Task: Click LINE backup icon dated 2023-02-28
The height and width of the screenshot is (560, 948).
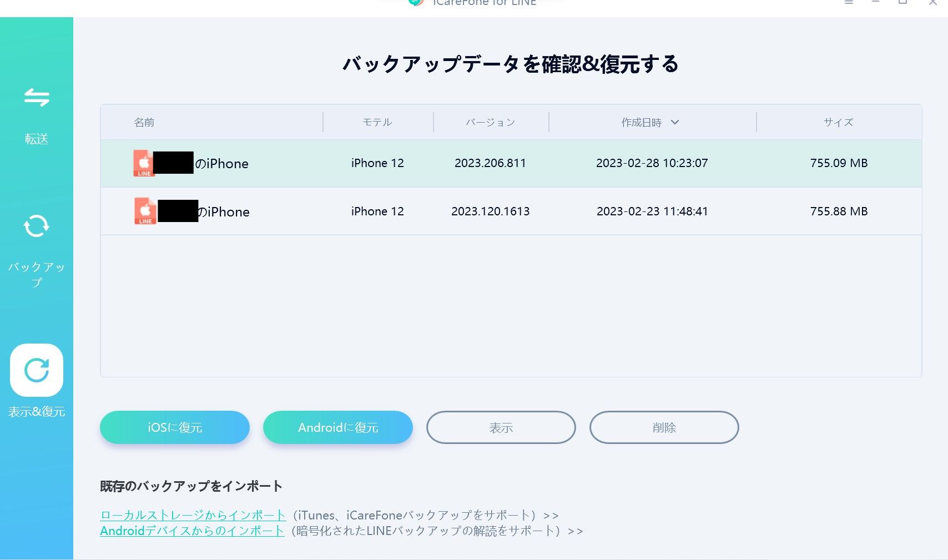Action: (x=144, y=163)
